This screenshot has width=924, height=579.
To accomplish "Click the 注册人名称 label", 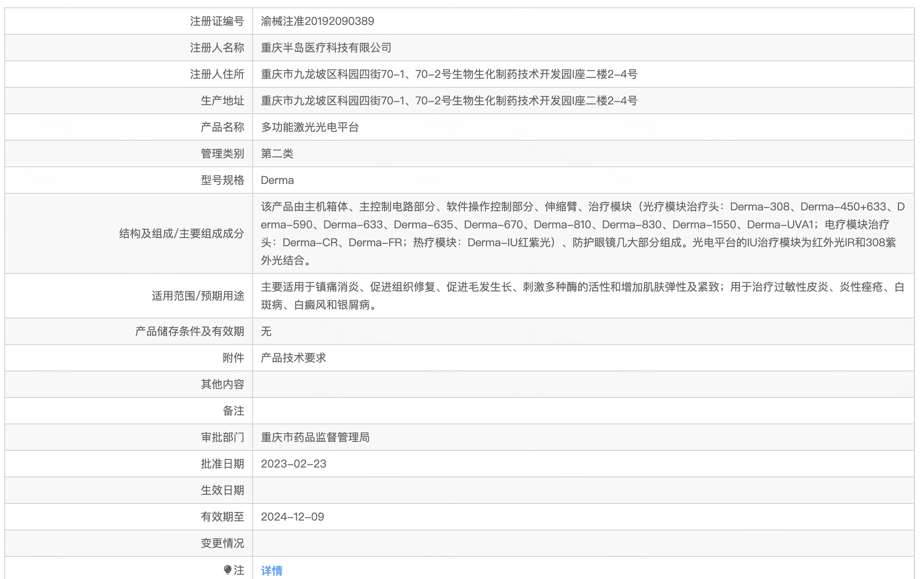I will [x=217, y=48].
